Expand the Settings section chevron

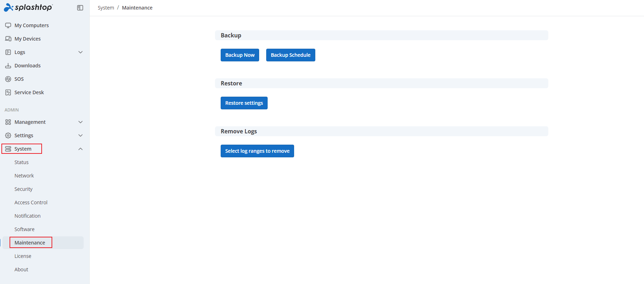pyautogui.click(x=80, y=135)
